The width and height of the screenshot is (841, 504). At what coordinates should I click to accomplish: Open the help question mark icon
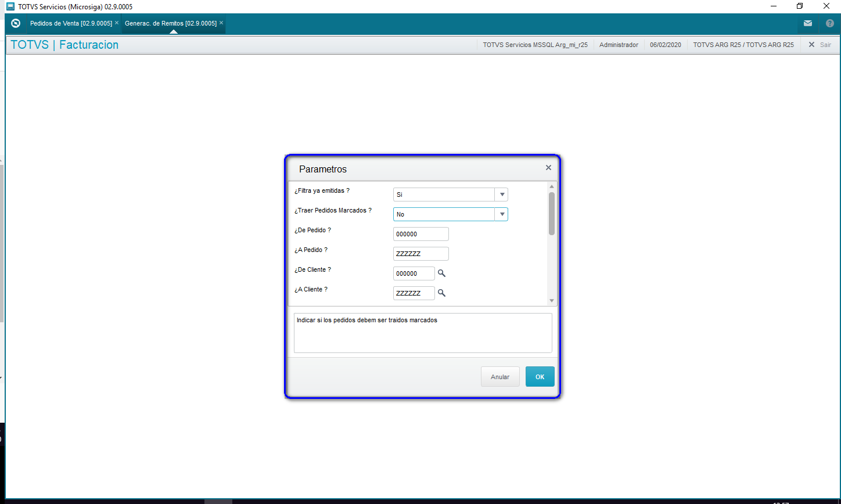[x=829, y=23]
